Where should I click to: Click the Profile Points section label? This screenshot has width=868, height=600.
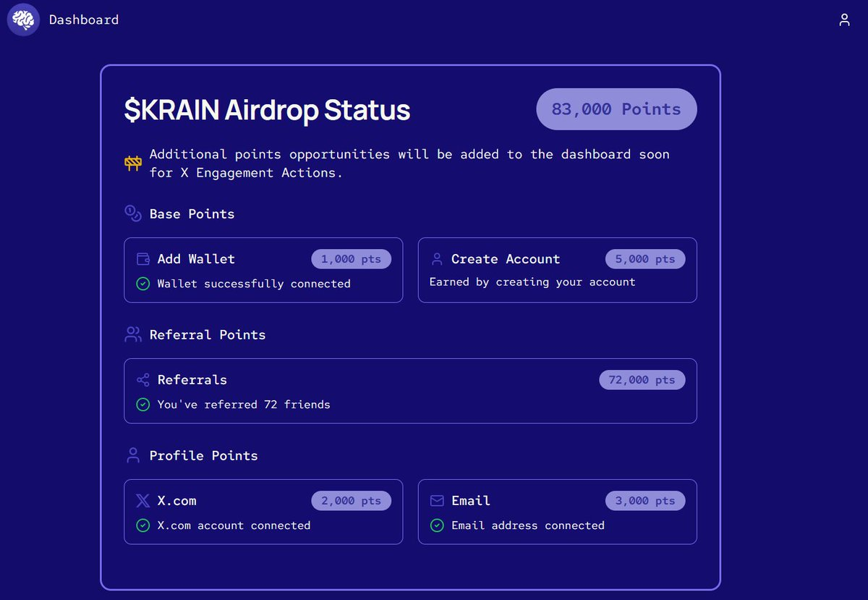[203, 455]
